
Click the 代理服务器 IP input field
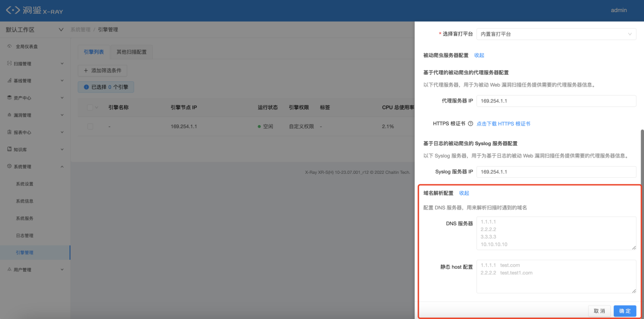coord(556,101)
